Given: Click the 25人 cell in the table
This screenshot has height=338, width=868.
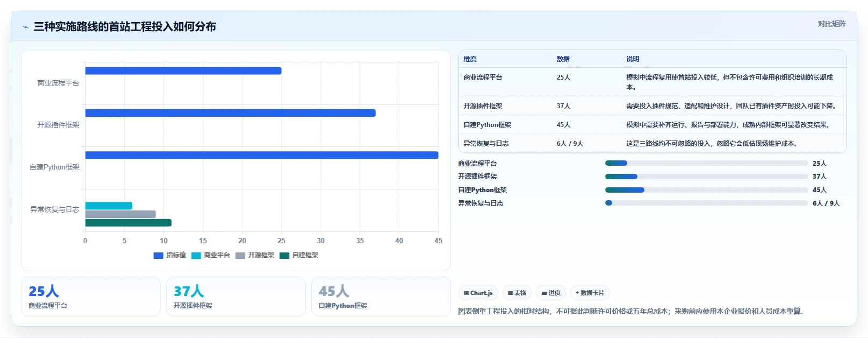Looking at the screenshot, I should (563, 78).
